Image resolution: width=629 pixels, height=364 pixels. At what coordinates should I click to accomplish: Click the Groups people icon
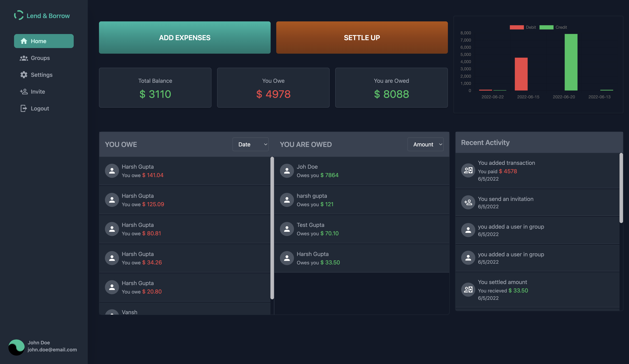24,58
